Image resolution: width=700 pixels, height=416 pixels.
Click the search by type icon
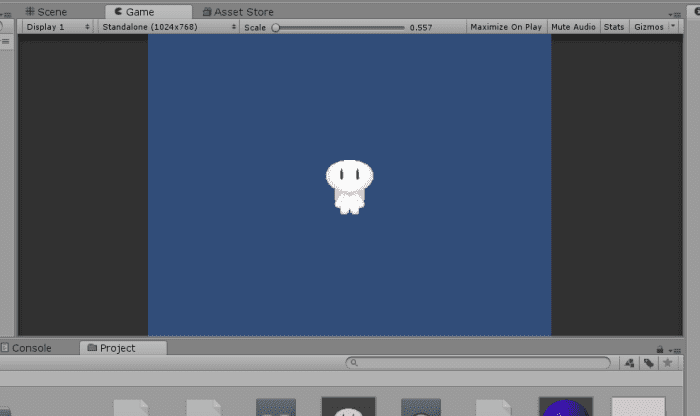coord(629,363)
